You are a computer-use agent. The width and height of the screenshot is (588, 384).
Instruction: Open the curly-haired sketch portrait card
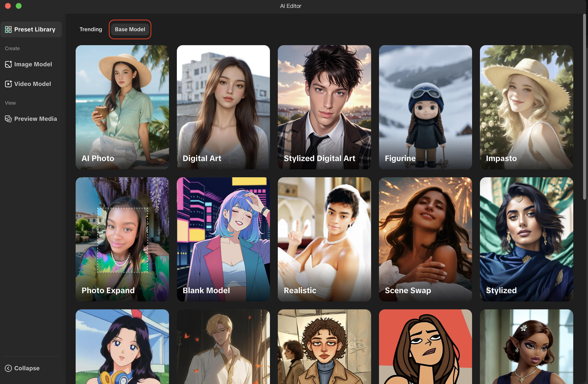[324, 347]
